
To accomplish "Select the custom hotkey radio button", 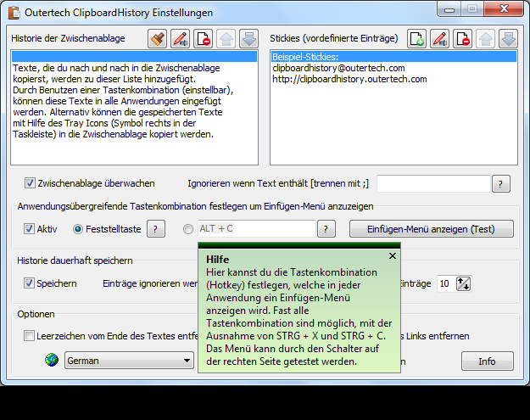I will click(x=188, y=229).
